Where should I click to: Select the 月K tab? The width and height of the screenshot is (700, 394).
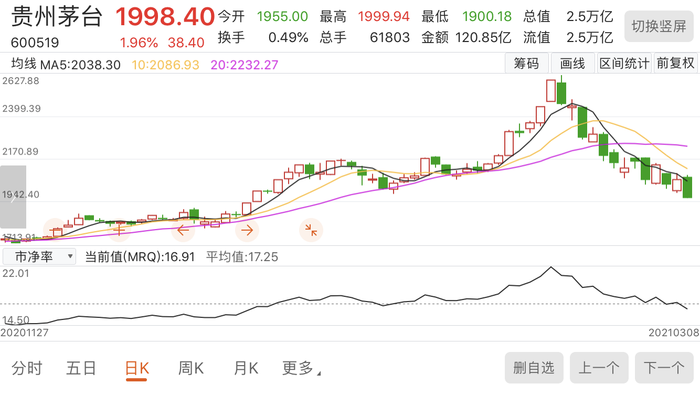[x=246, y=369]
